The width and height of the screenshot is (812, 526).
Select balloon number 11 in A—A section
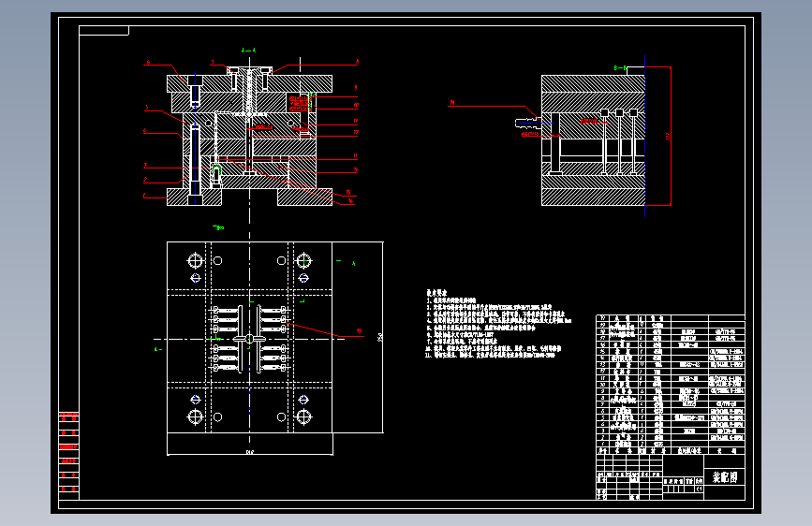coord(355,155)
